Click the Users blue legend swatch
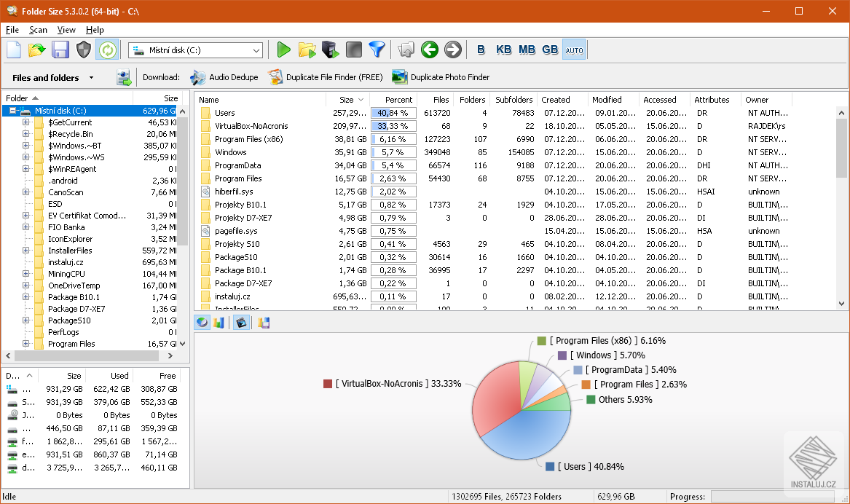 tap(550, 466)
